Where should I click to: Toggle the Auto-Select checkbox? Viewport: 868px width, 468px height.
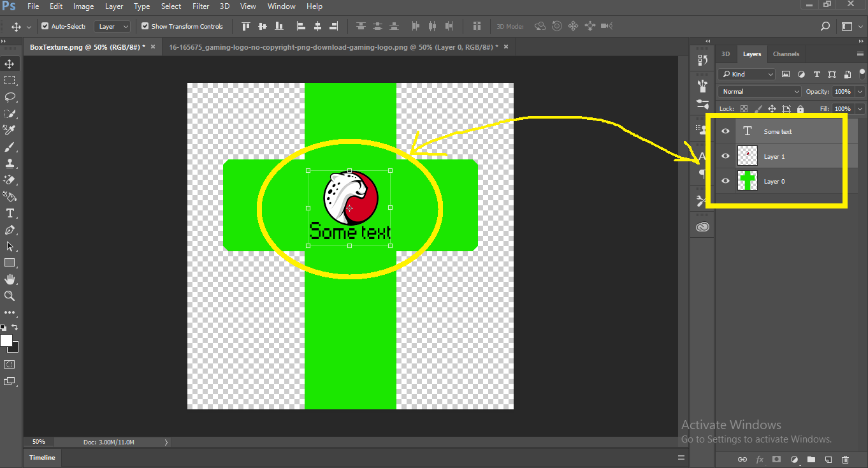tap(45, 26)
